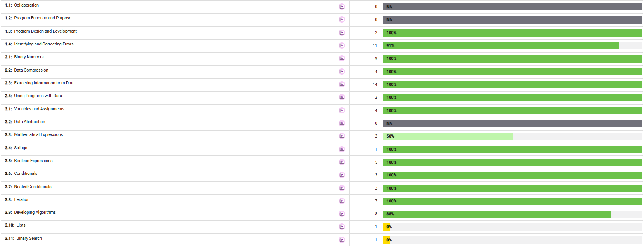Click video icon next to Strings

pos(342,149)
